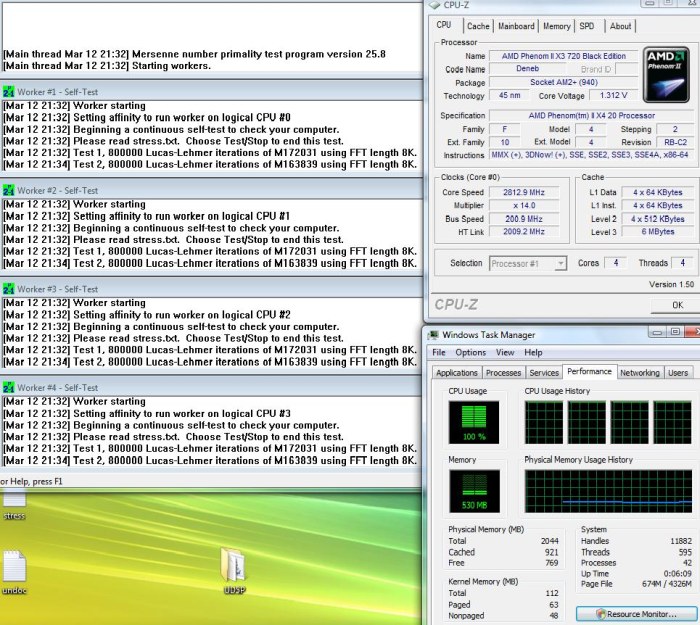
Task: Click the CPU Usage 100 % meter
Action: click(x=474, y=422)
